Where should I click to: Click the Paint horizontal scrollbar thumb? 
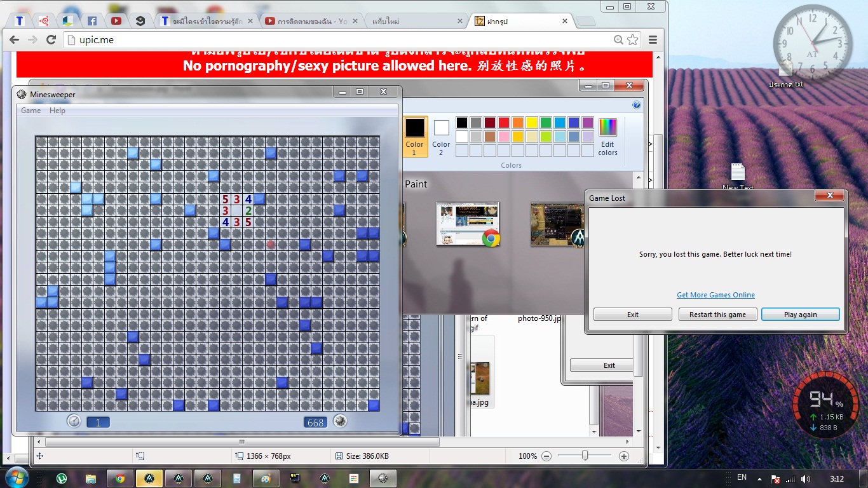pos(241,442)
